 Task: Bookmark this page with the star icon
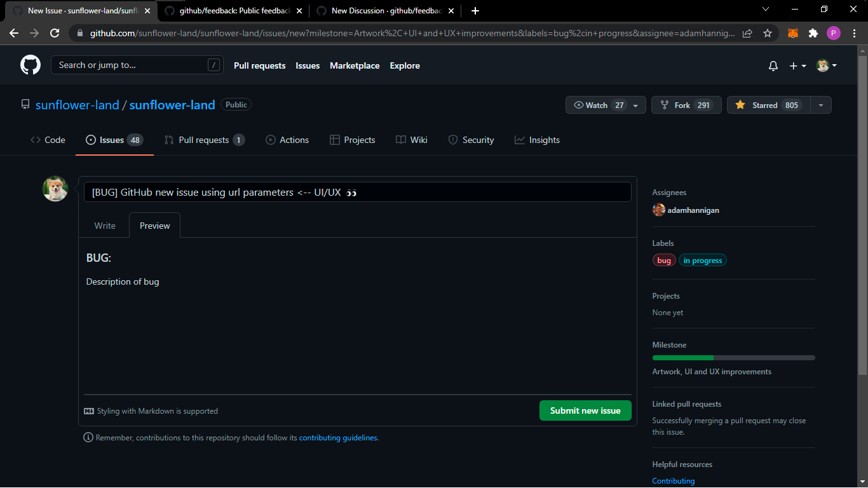tap(768, 33)
